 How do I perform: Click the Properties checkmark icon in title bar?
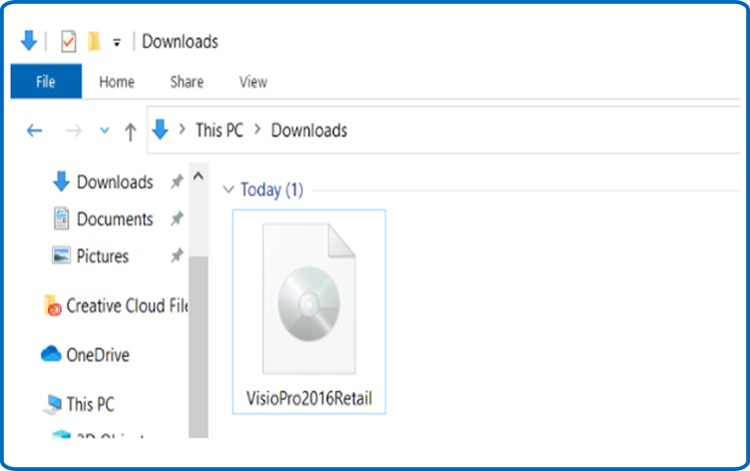tap(68, 42)
